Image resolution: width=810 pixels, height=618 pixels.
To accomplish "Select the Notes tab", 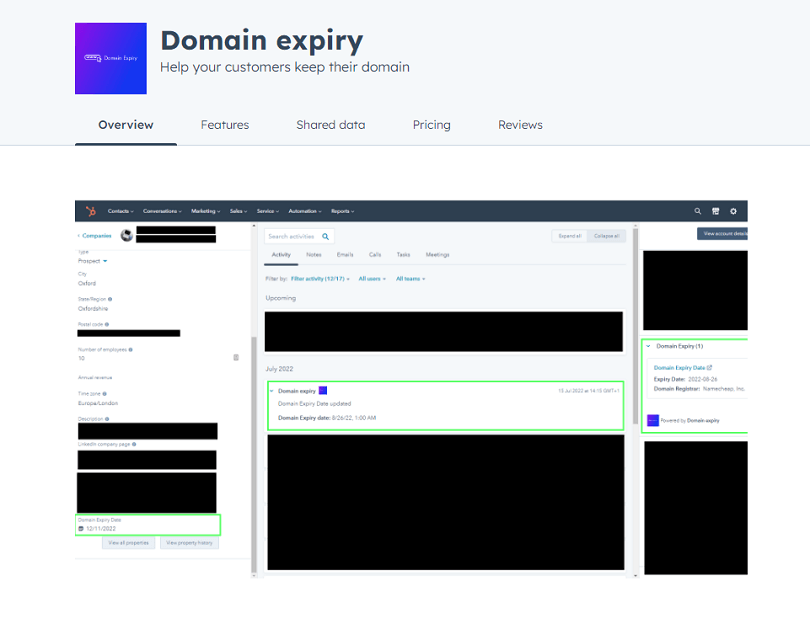I will [x=314, y=255].
